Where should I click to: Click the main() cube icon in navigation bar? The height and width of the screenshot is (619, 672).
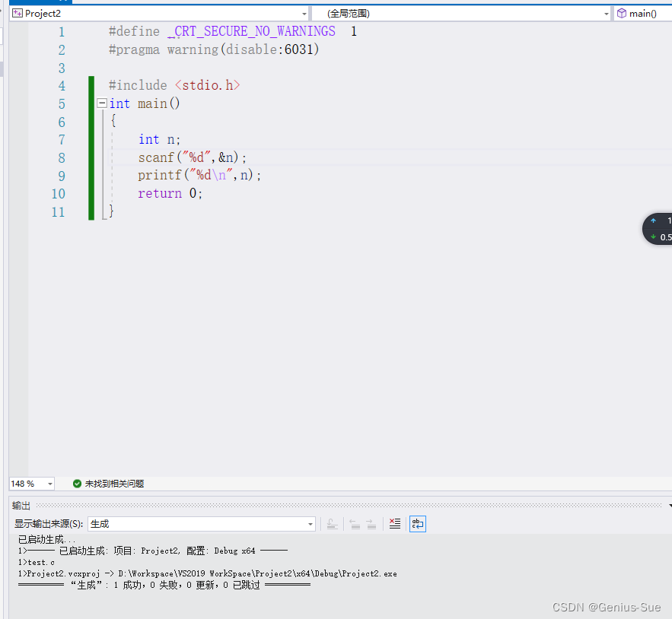[622, 14]
